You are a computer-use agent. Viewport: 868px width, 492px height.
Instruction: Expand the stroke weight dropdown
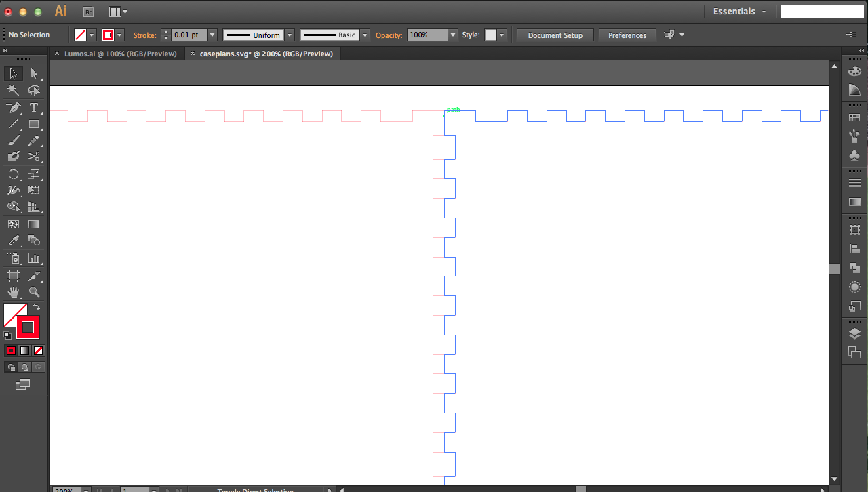(x=212, y=35)
